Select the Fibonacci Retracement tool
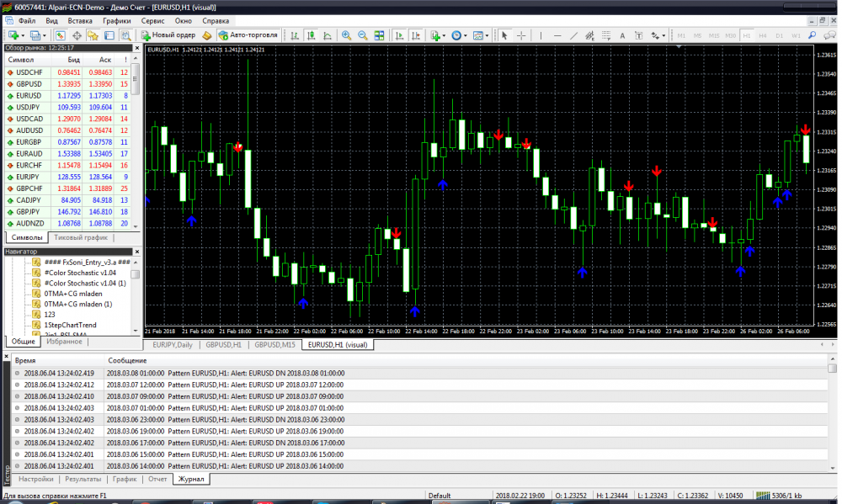This screenshot has width=842, height=504. (606, 35)
